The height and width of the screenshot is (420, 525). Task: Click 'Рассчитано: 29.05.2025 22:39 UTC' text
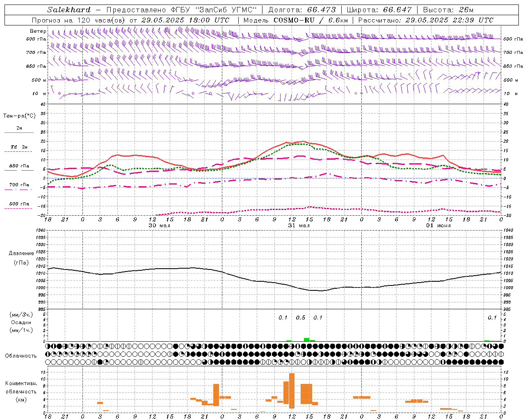(426, 20)
